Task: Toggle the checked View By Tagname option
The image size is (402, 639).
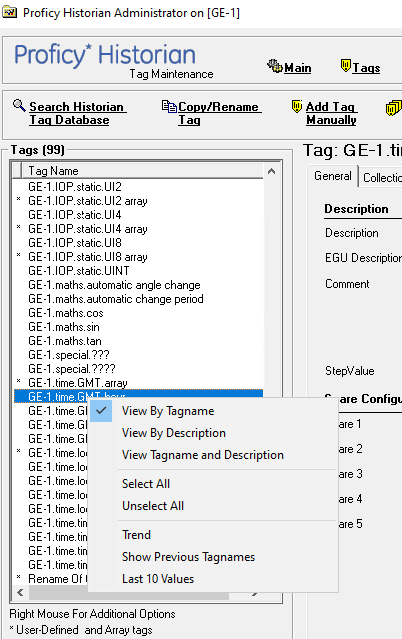Action: 168,411
